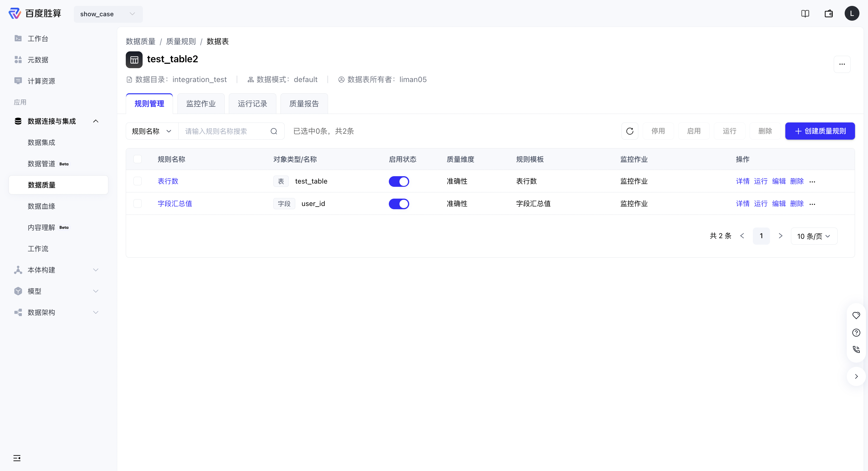Check the 字段汇总值 rule checkbox
The width and height of the screenshot is (868, 471).
point(138,204)
